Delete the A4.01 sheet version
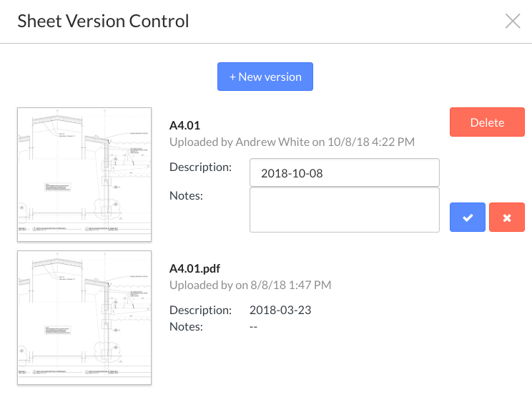 click(487, 122)
